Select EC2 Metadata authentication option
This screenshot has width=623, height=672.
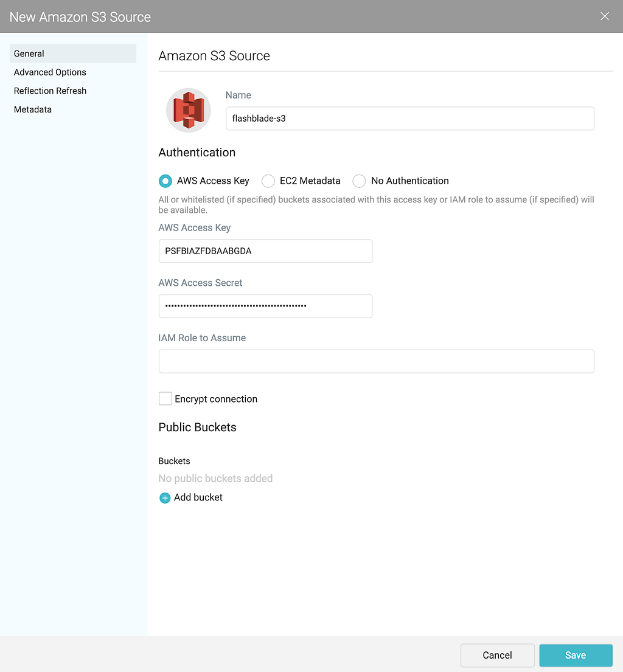(x=268, y=181)
